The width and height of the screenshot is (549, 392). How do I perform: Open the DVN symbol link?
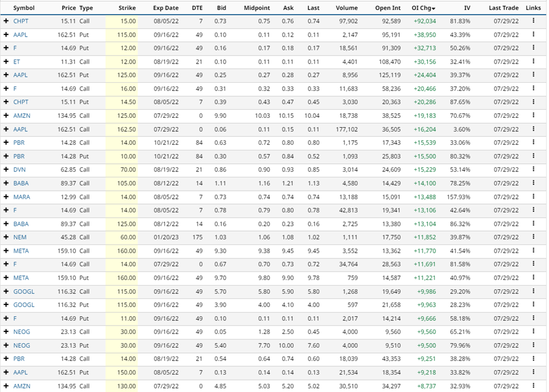coord(19,170)
